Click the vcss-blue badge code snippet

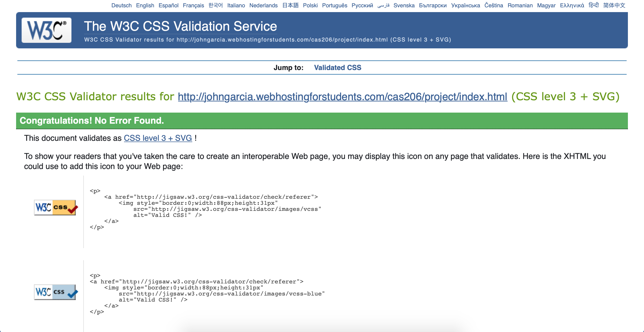click(207, 294)
